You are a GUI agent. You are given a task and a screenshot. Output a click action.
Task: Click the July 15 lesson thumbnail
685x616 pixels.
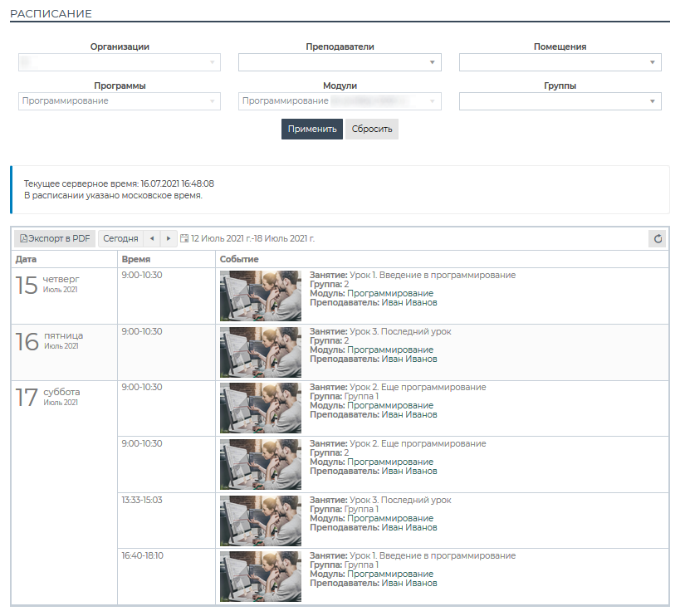point(261,296)
